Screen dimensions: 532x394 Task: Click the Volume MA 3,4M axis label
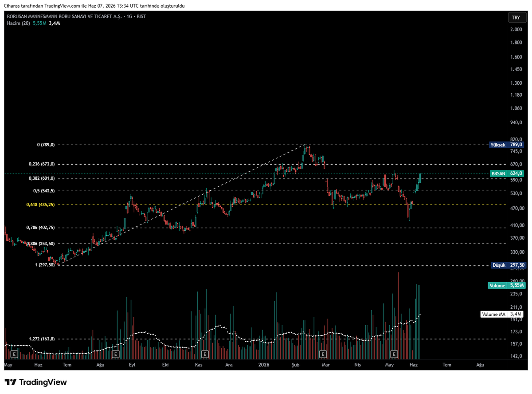pos(503,315)
